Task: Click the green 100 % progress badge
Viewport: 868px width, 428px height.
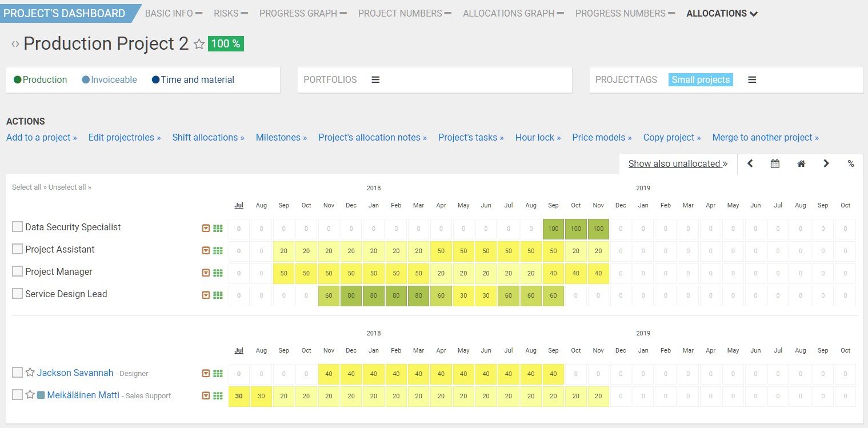Action: [x=226, y=43]
